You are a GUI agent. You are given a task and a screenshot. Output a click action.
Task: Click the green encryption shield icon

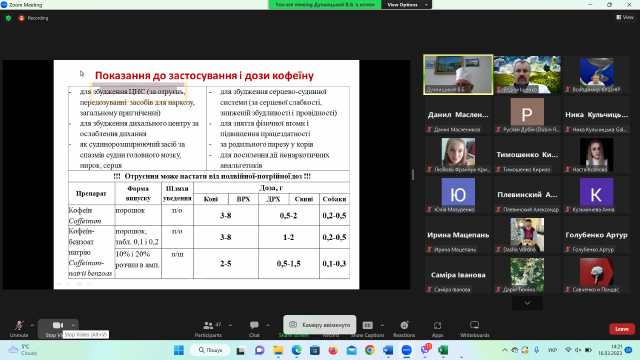[x=8, y=18]
